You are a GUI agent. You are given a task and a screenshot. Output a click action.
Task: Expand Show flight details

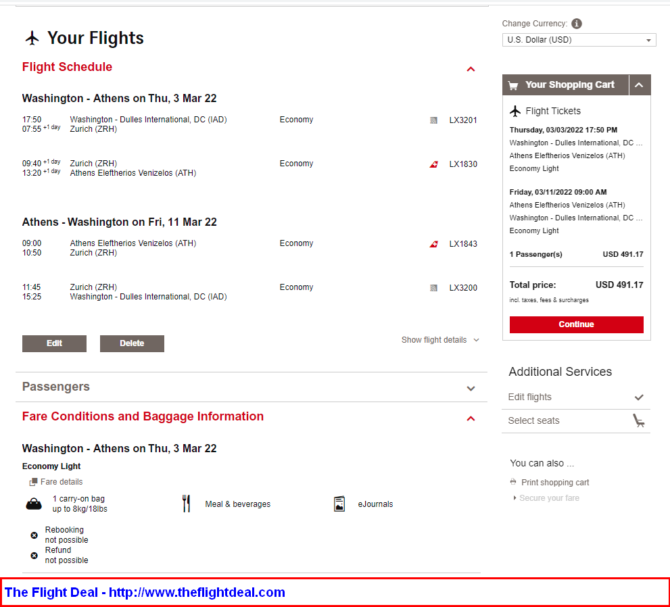pos(440,340)
